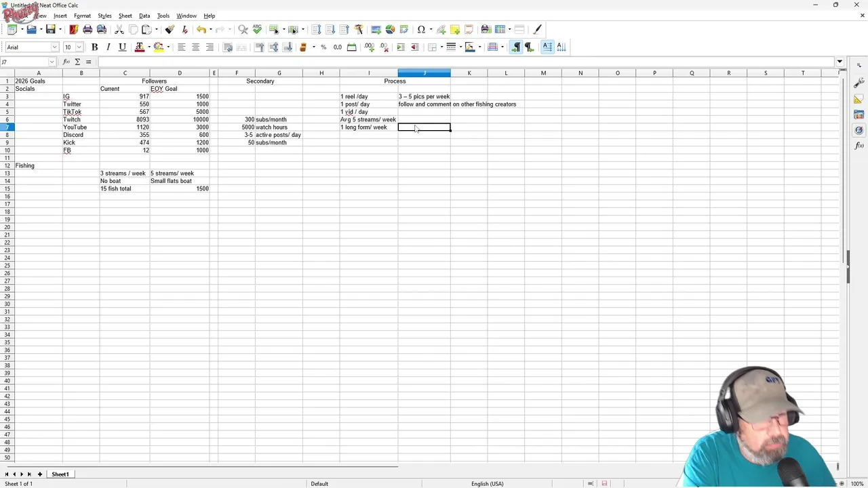Show Draw Functions with the brush icon

click(x=538, y=29)
